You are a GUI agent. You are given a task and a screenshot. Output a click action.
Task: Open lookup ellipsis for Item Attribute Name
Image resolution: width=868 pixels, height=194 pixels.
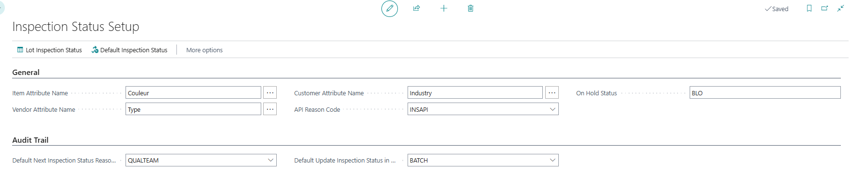click(270, 93)
